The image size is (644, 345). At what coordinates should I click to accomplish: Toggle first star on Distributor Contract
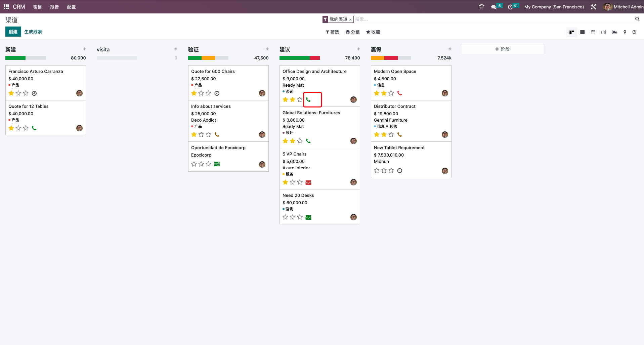(377, 134)
